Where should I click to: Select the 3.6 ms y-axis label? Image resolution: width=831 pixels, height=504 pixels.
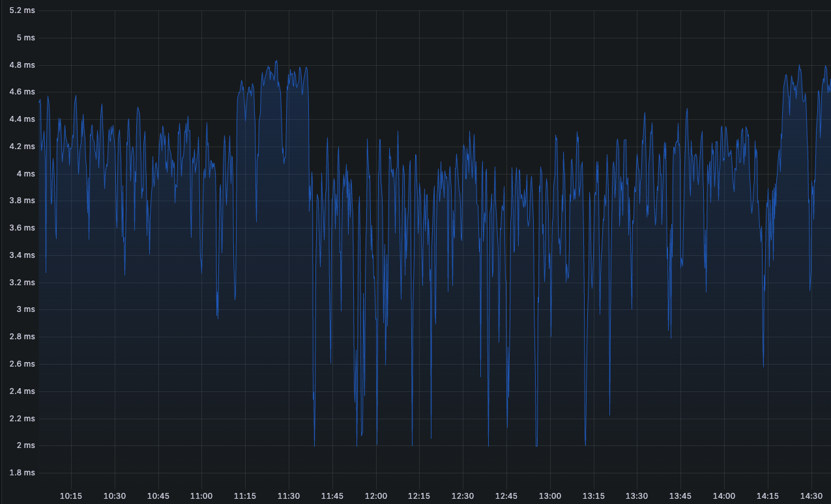click(22, 228)
